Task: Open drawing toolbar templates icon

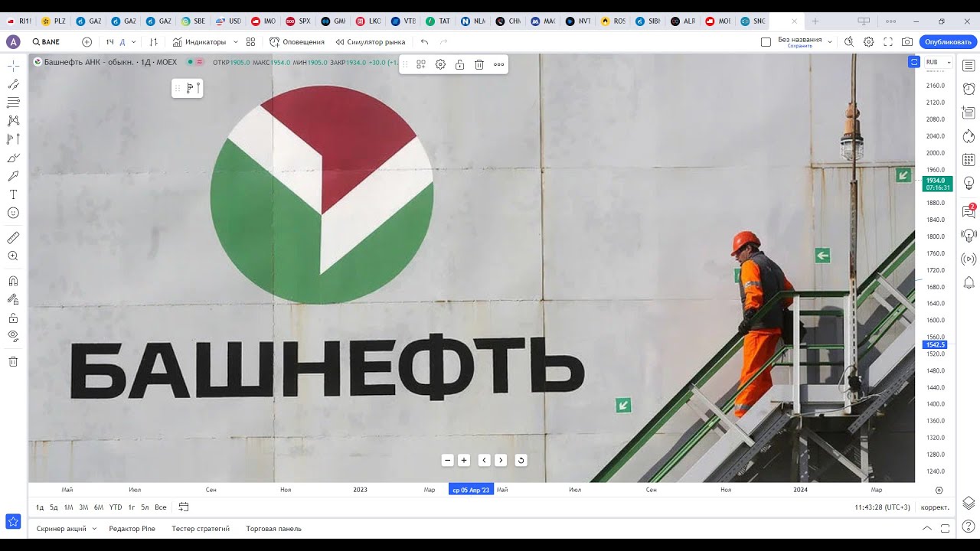Action: 421,65
